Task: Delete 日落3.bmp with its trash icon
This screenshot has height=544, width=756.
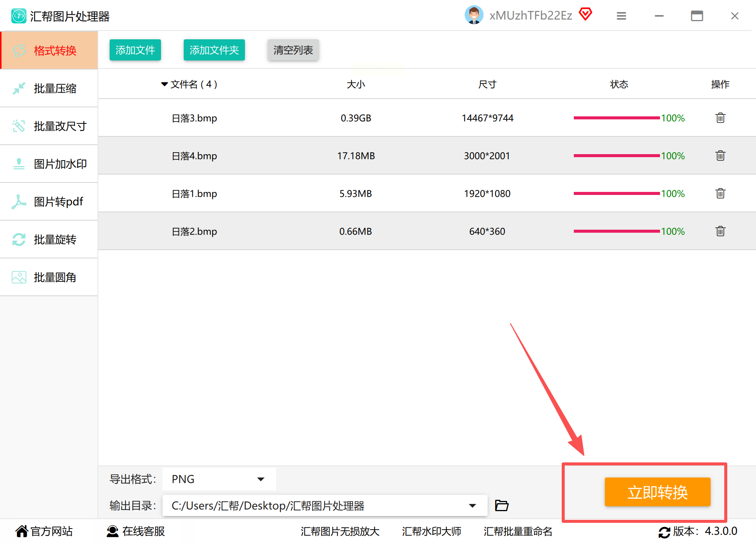Action: (720, 118)
